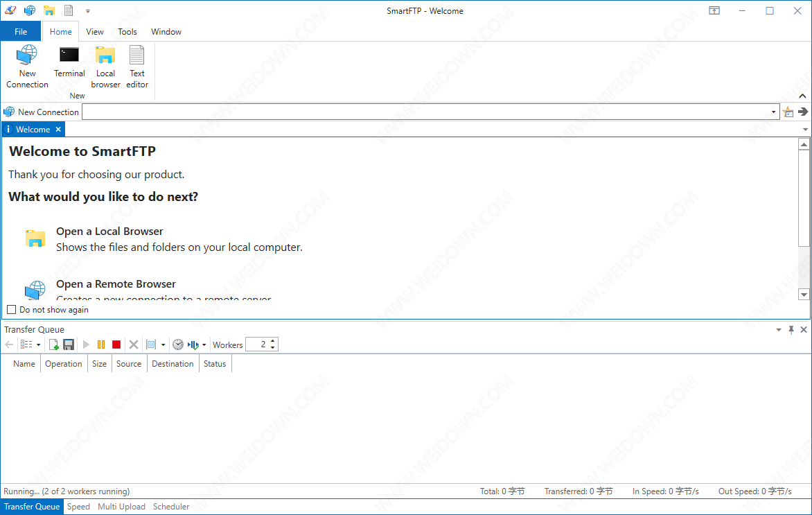Screen dimensions: 812x515
Task: Sort queue by Destination column header
Action: [173, 364]
